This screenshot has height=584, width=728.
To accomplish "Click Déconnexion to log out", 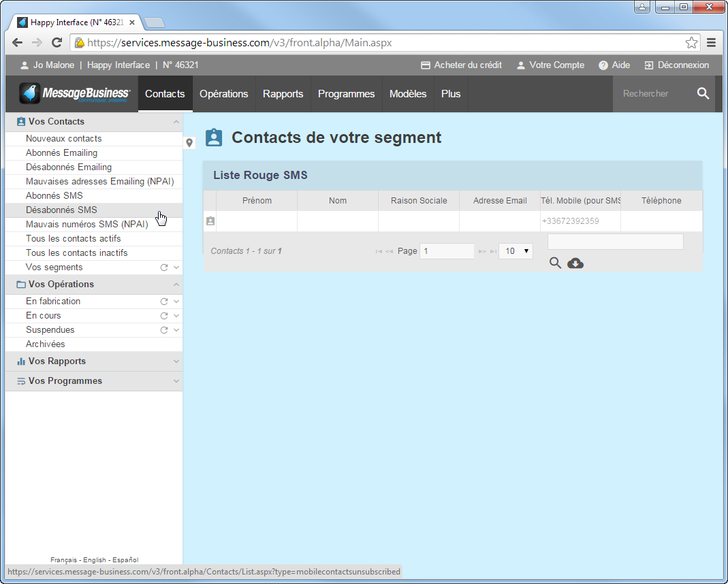I will (677, 65).
